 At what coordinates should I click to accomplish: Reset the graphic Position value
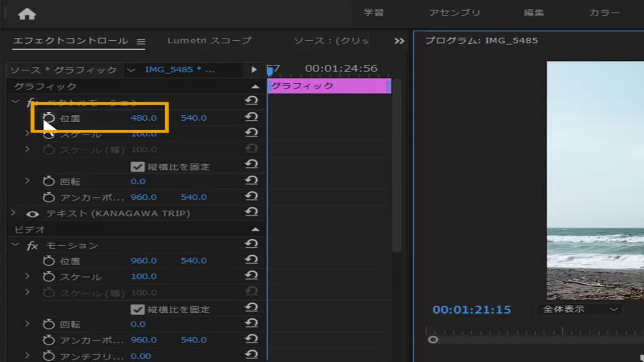pyautogui.click(x=251, y=117)
